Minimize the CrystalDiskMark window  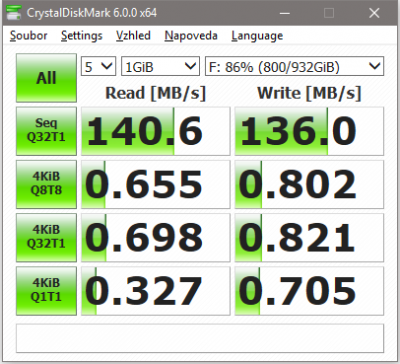[x=284, y=13]
